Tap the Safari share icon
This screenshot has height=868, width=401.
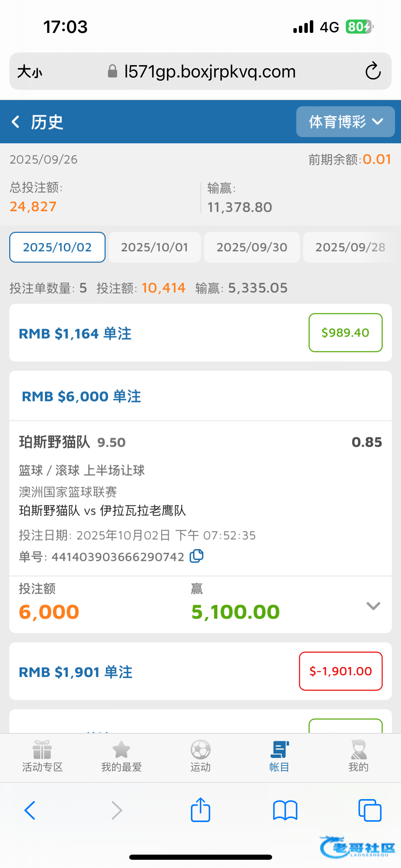pyautogui.click(x=200, y=810)
